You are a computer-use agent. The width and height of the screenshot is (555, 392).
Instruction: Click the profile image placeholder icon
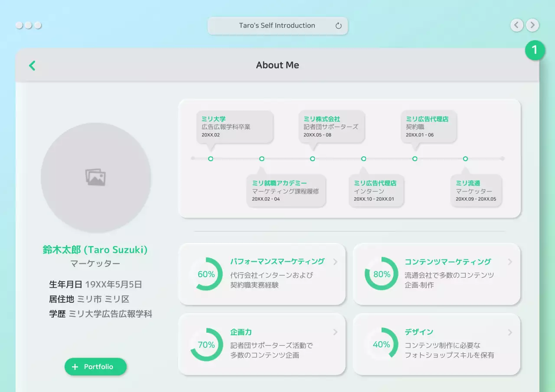(96, 177)
